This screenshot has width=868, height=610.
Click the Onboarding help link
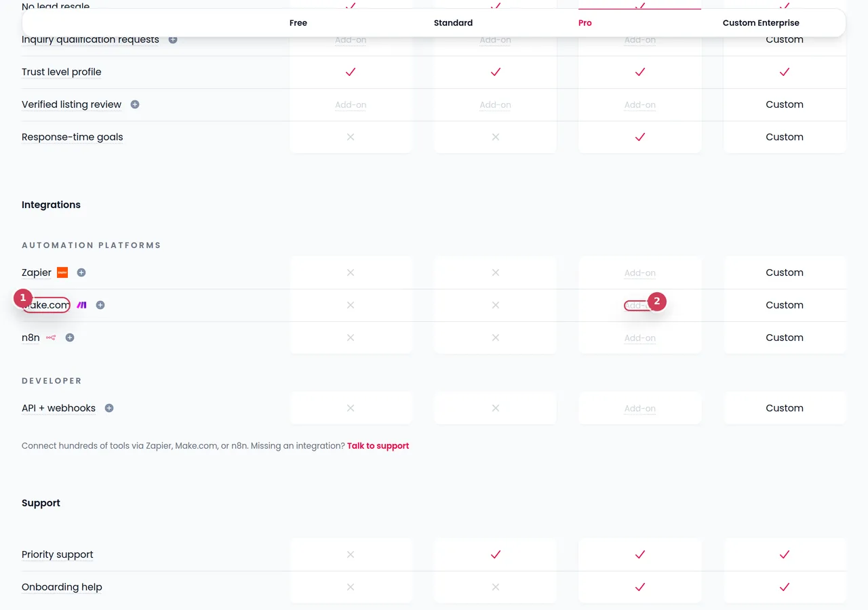[62, 587]
